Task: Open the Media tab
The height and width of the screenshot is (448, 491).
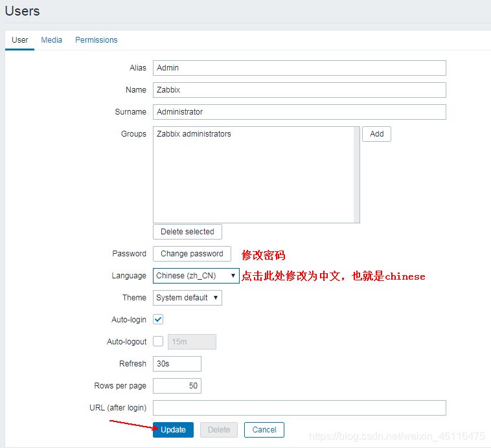Action: pos(52,40)
